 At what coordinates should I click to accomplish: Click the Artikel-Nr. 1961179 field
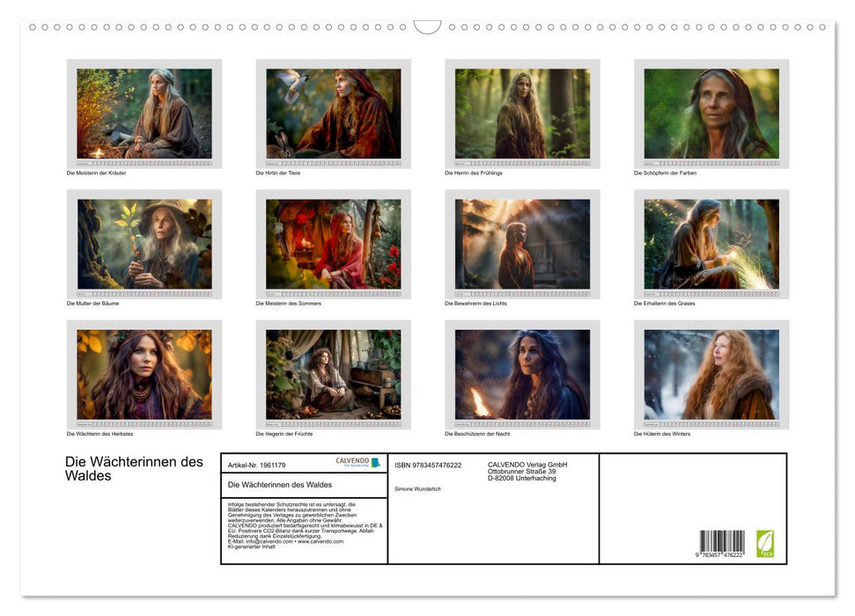tap(256, 465)
